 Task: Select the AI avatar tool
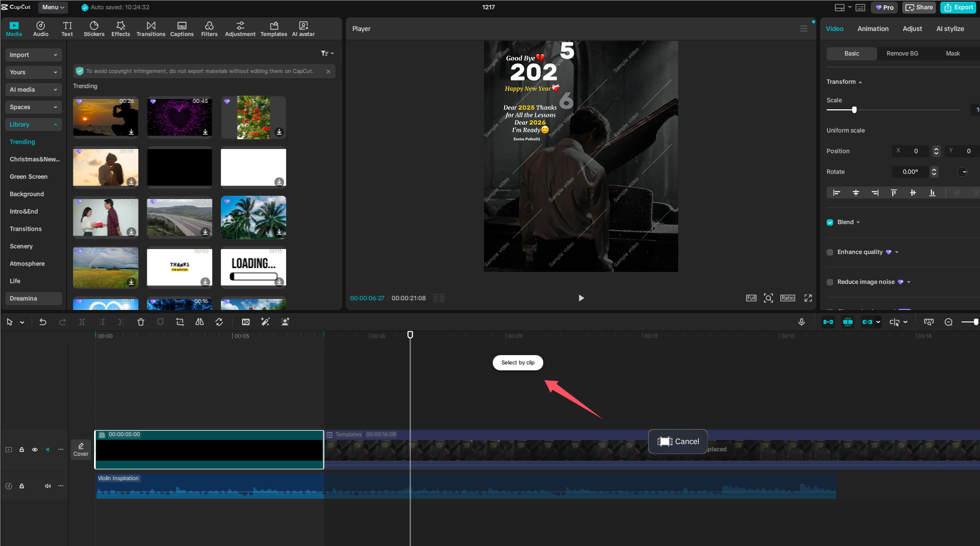(303, 28)
